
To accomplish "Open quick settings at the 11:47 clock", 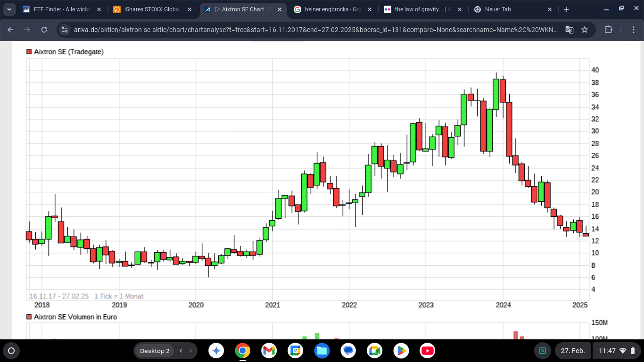I will point(617,351).
